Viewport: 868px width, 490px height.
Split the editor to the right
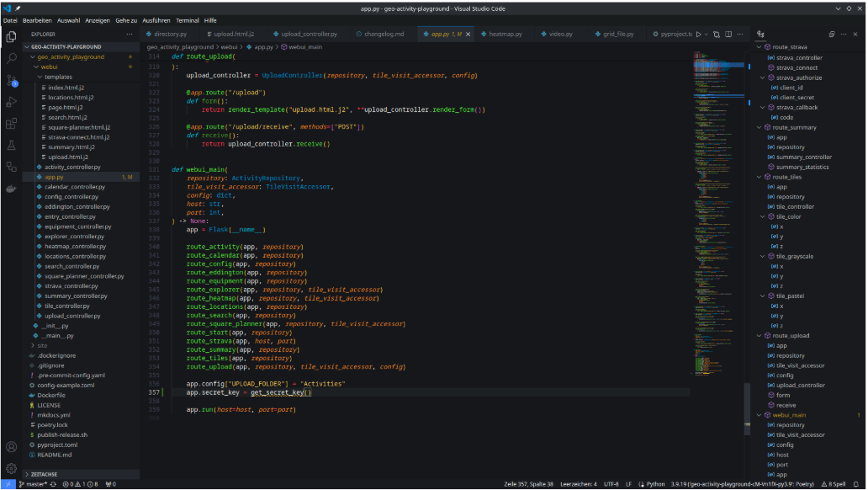click(x=728, y=35)
